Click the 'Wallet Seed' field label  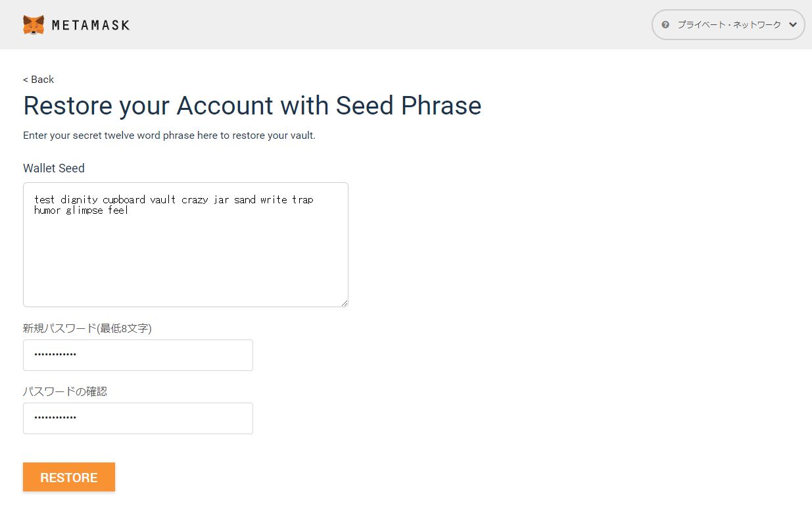pyautogui.click(x=54, y=168)
